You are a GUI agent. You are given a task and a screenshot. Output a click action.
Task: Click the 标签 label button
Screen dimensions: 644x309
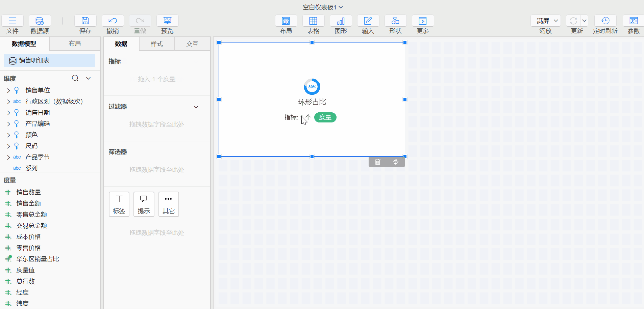pyautogui.click(x=119, y=204)
